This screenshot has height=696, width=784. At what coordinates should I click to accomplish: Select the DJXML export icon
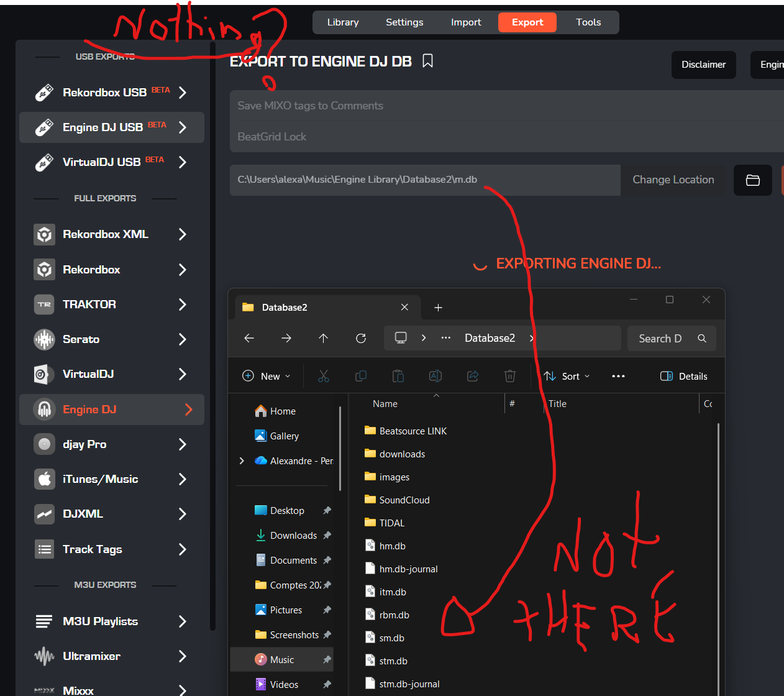[x=44, y=514]
